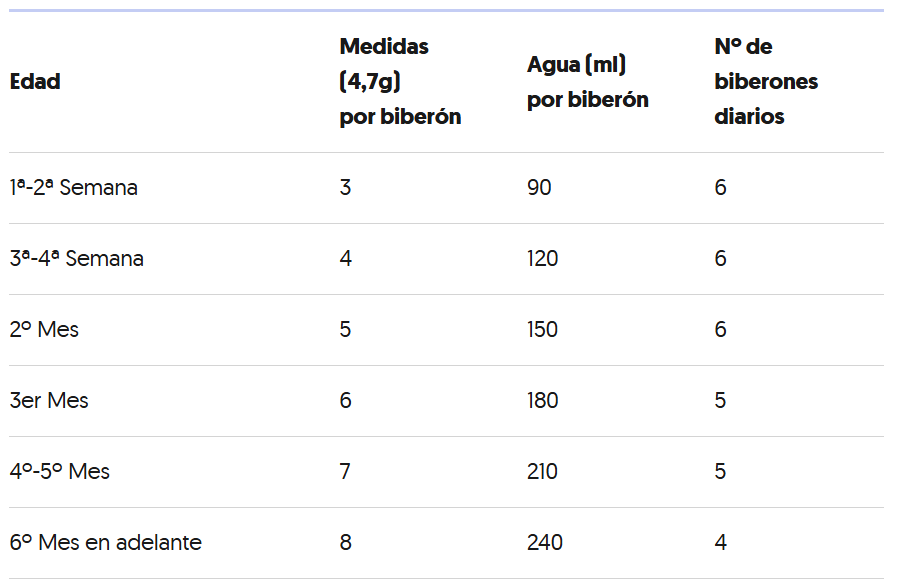This screenshot has width=899, height=585.
Task: Click the 240 ml water value
Action: [x=544, y=543]
